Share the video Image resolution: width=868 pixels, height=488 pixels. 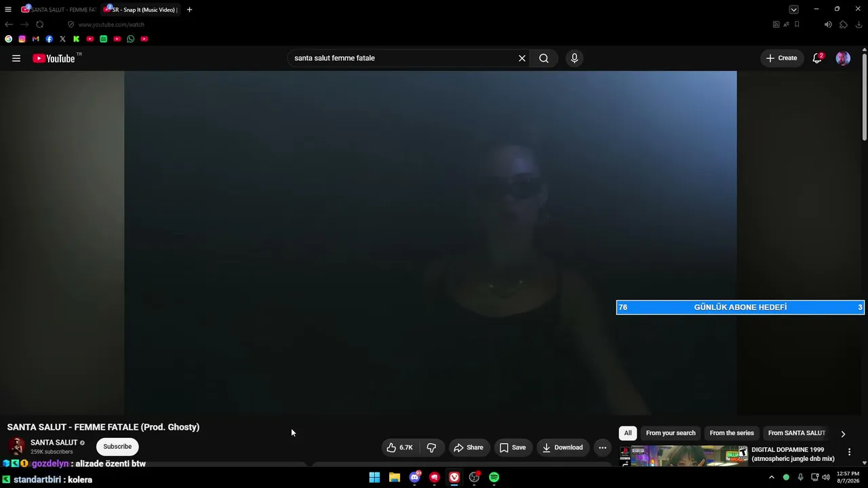pos(469,447)
